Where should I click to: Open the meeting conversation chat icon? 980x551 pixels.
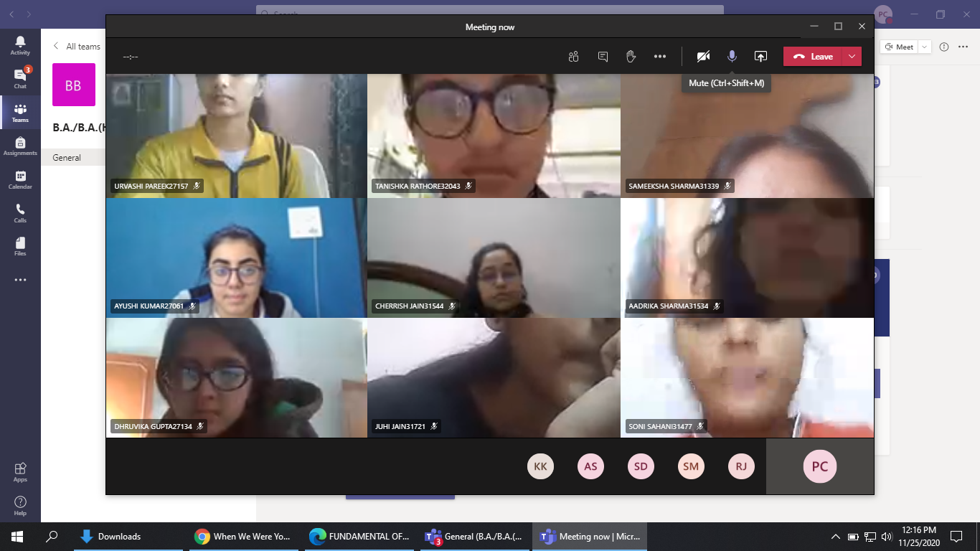point(603,57)
